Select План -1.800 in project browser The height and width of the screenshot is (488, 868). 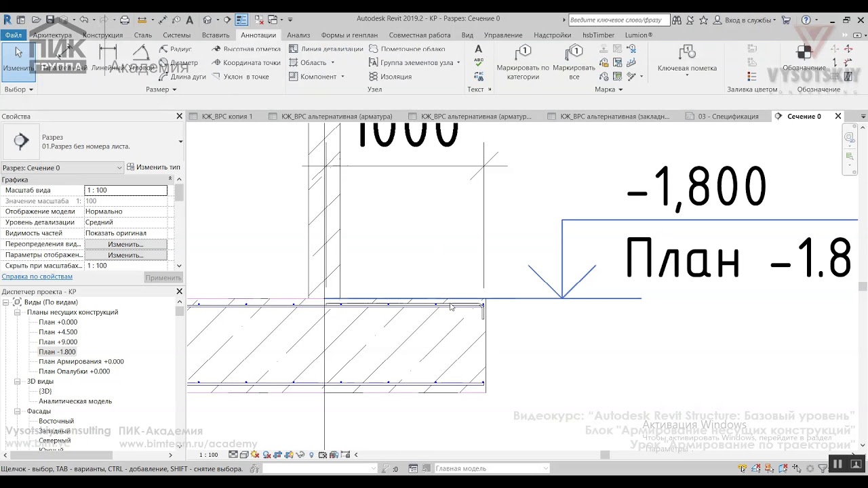click(x=57, y=352)
